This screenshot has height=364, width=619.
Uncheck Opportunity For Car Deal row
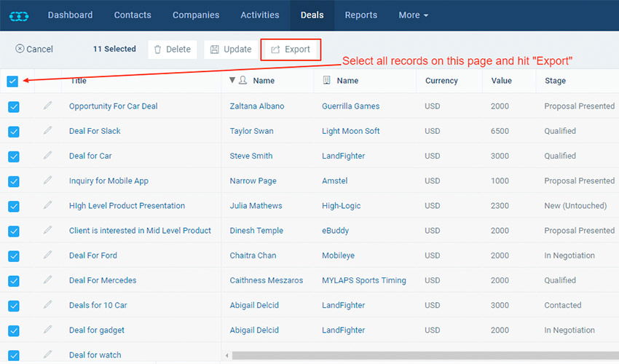[x=14, y=107]
